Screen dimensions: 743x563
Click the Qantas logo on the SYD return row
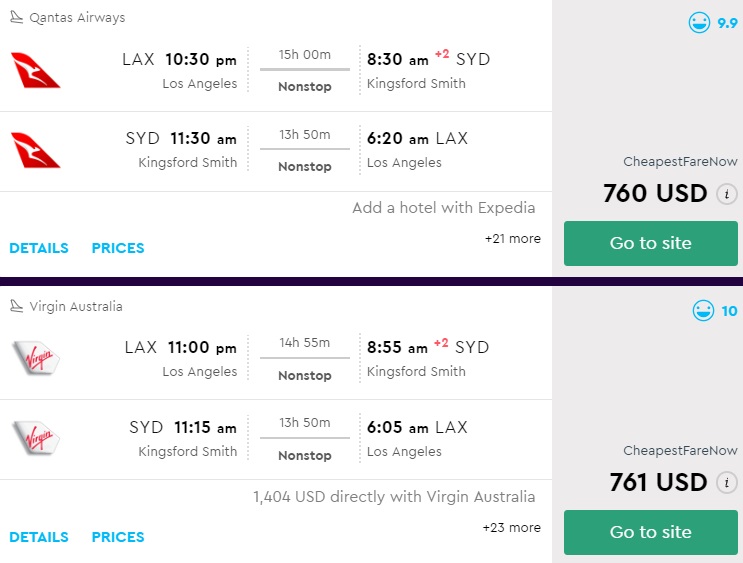point(36,150)
